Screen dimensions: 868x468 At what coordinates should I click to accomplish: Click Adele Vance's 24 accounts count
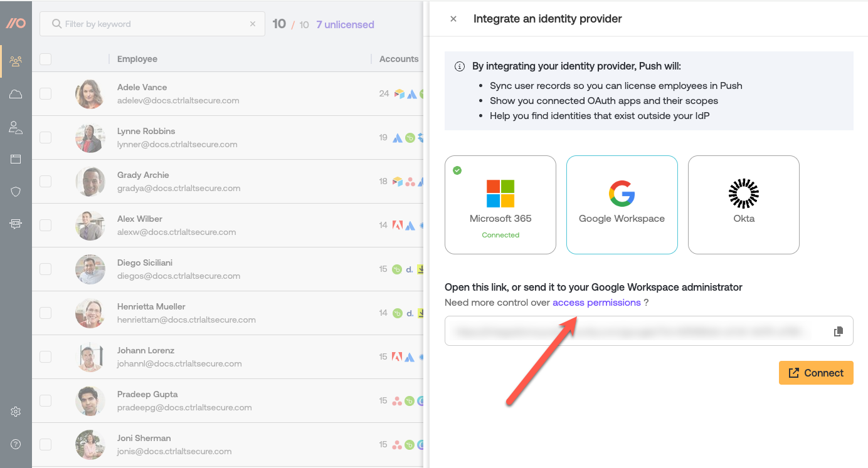point(384,94)
